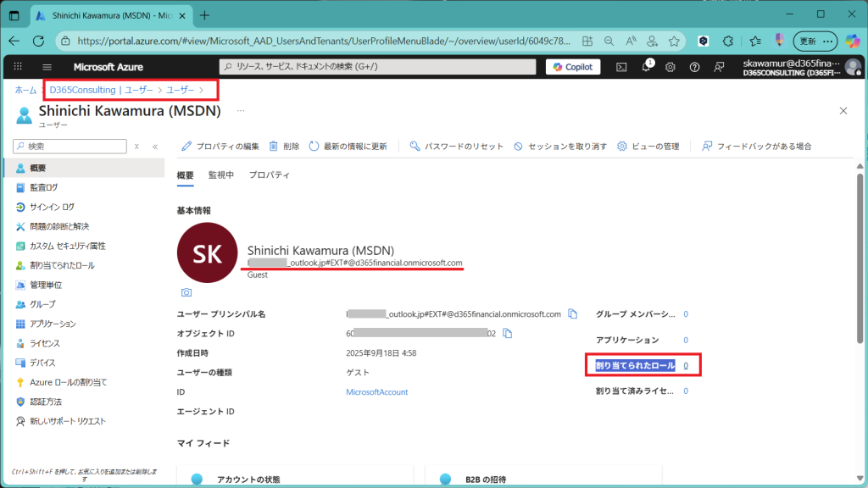
Task: Open 割り当てられたロール in the sidebar
Action: 61,265
